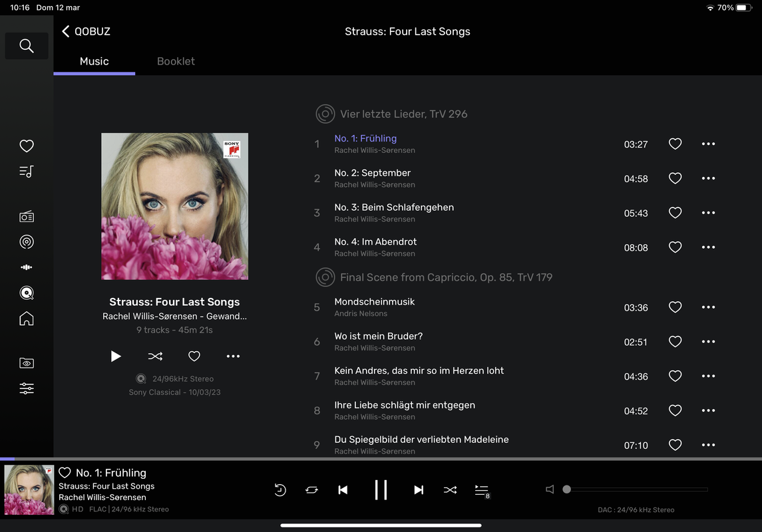This screenshot has height=532, width=762.
Task: Favorite track No. 4: Im Abendrot
Action: [675, 247]
